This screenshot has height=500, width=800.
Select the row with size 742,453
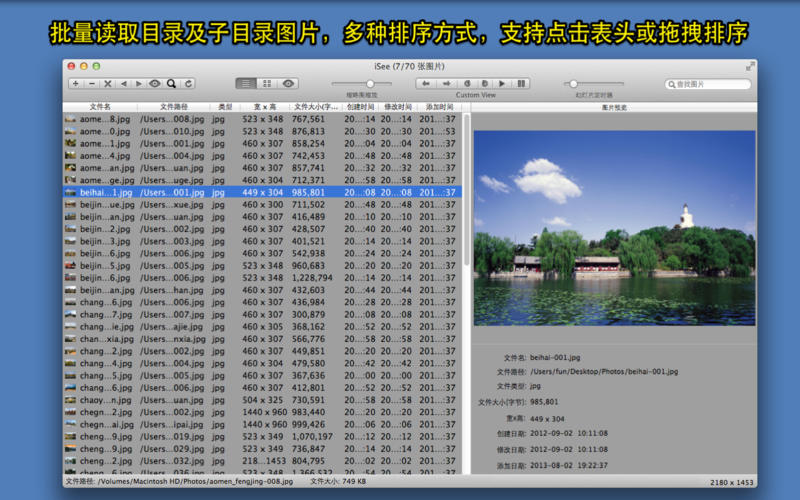[262, 156]
